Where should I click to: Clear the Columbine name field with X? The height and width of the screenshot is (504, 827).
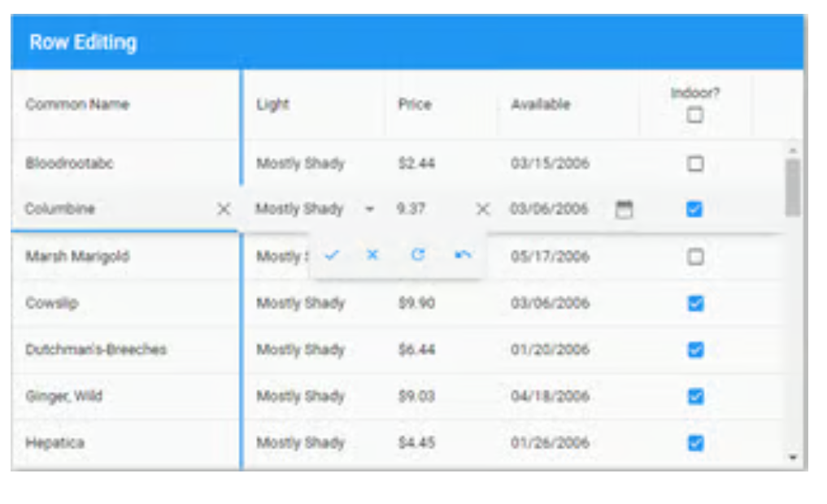tap(224, 210)
